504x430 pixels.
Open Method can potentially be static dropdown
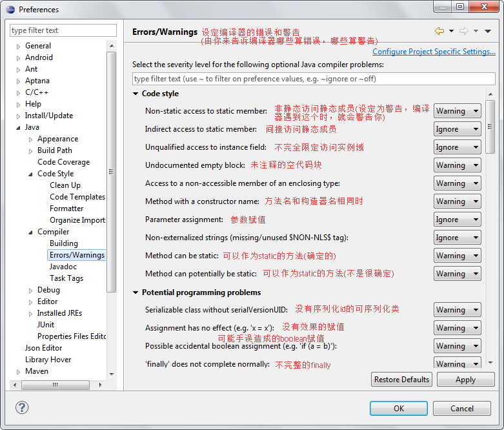pos(457,274)
